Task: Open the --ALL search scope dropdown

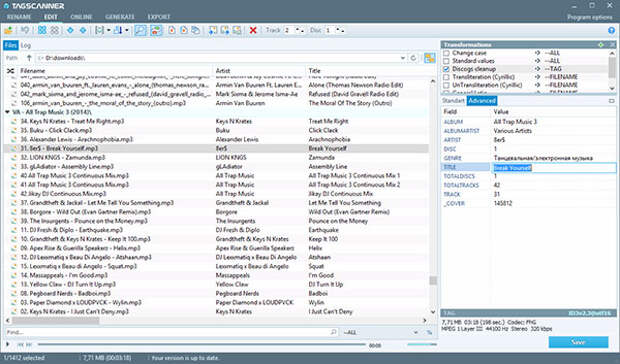Action: click(381, 332)
